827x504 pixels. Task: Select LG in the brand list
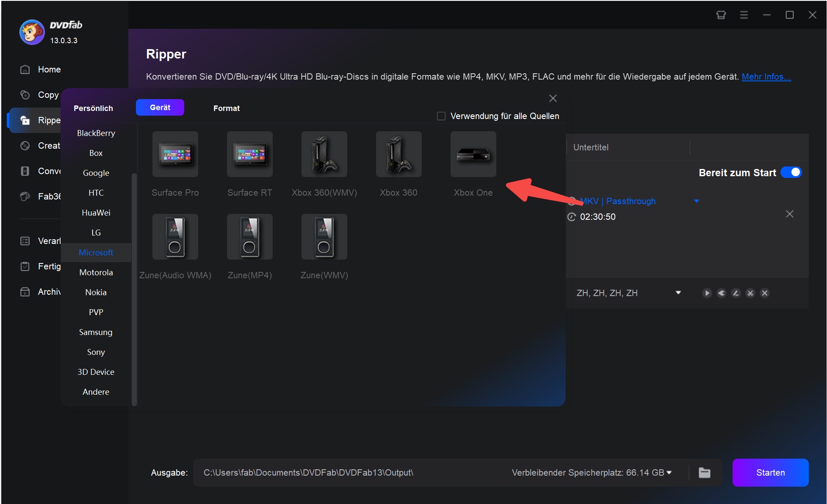pyautogui.click(x=96, y=233)
